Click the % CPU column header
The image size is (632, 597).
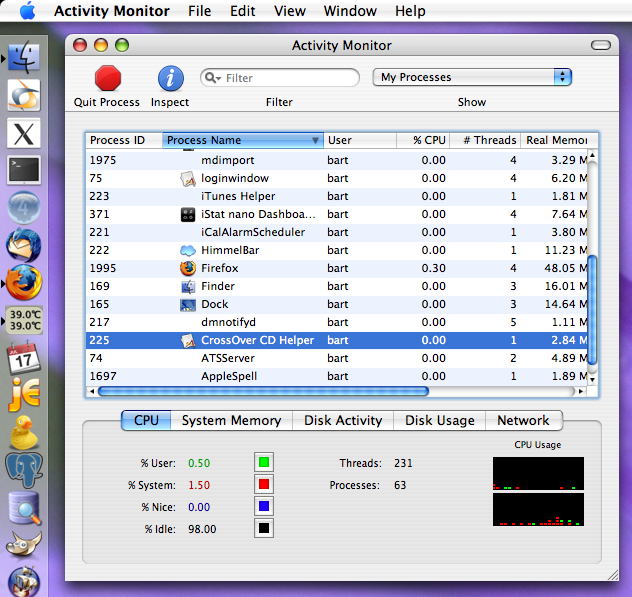click(x=423, y=140)
